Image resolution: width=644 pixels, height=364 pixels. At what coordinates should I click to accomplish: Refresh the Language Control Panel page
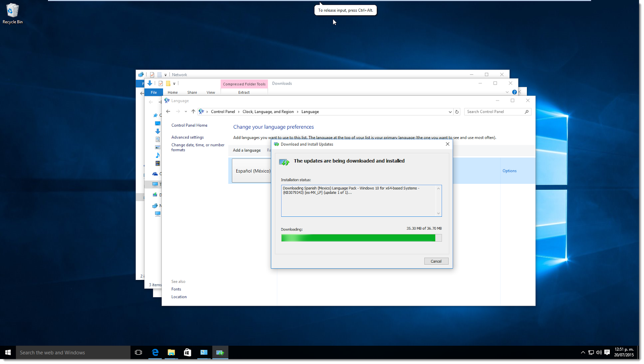point(457,112)
